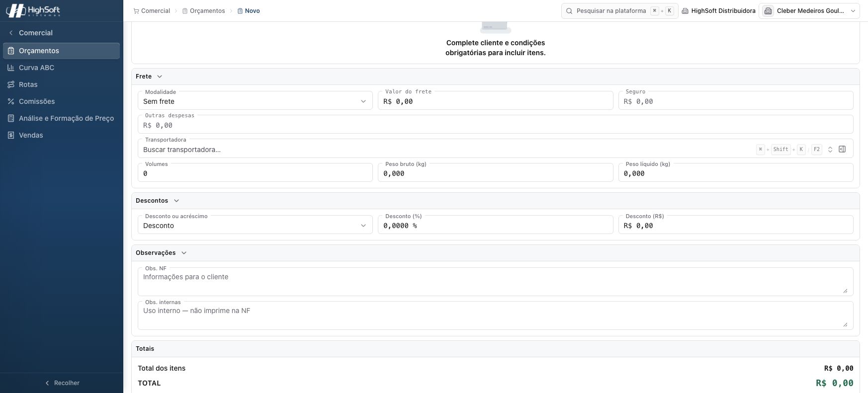Click the left chevron icon next to Recolher
Screen dimensions: 868x393
click(47, 383)
